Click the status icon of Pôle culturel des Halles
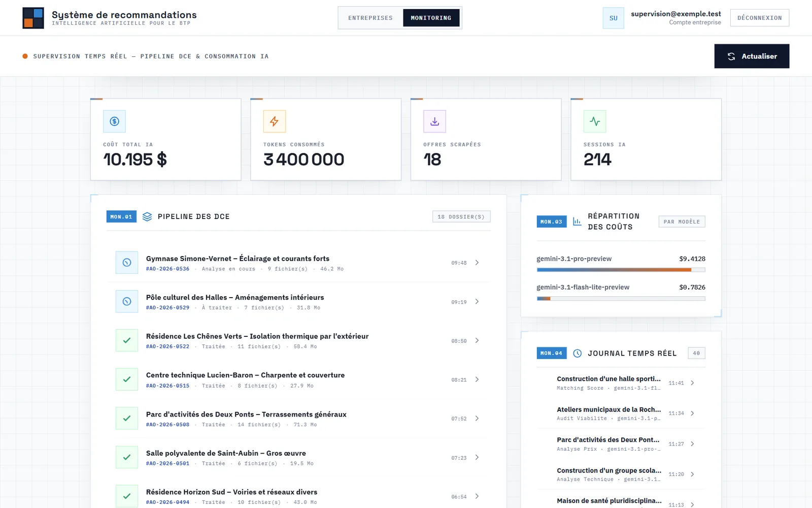 [127, 302]
